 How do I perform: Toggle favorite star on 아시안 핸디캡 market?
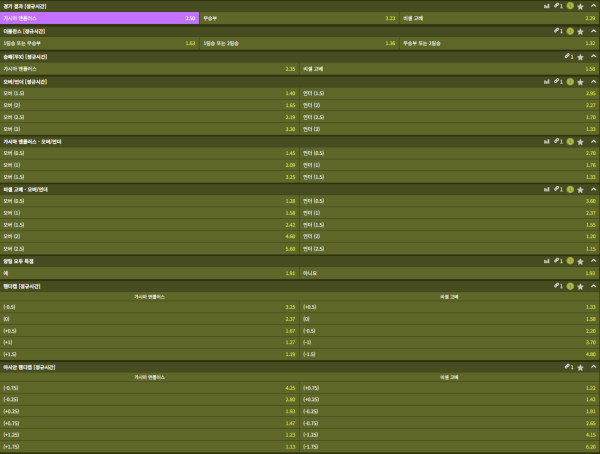580,367
